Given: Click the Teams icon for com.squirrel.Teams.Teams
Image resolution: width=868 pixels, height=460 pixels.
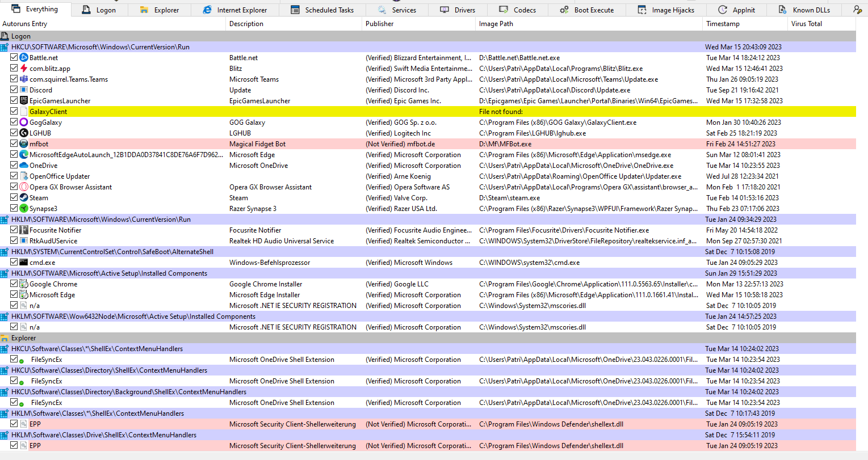Looking at the screenshot, I should coord(24,79).
